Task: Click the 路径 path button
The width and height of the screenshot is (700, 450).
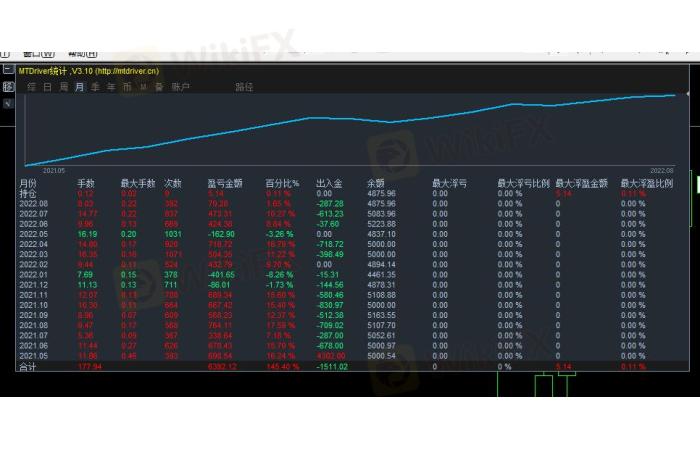Action: click(x=244, y=87)
